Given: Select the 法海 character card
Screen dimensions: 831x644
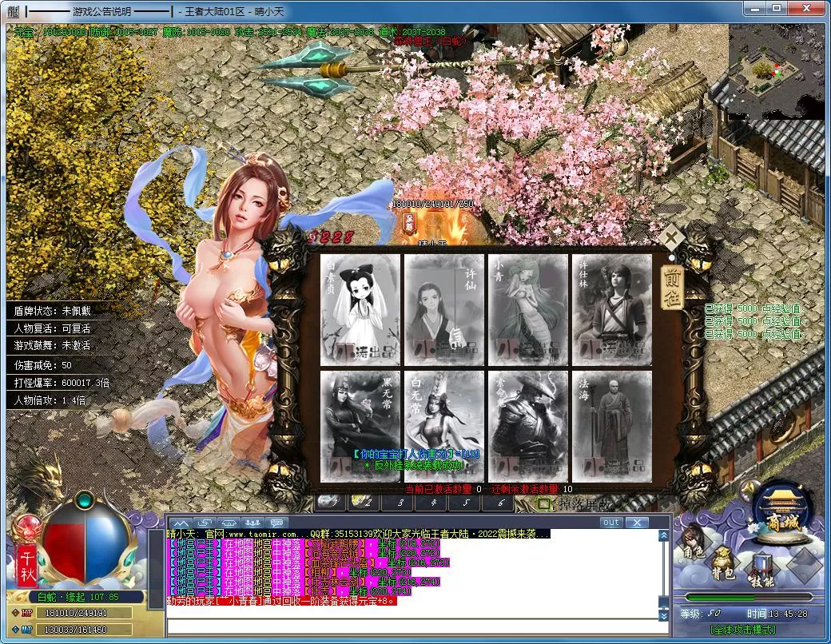Looking at the screenshot, I should [611, 426].
